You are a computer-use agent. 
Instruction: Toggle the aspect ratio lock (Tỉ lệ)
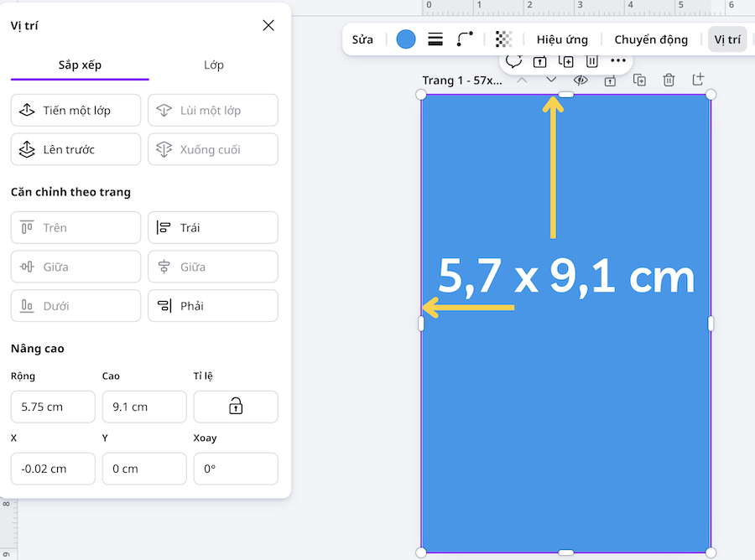click(x=236, y=407)
